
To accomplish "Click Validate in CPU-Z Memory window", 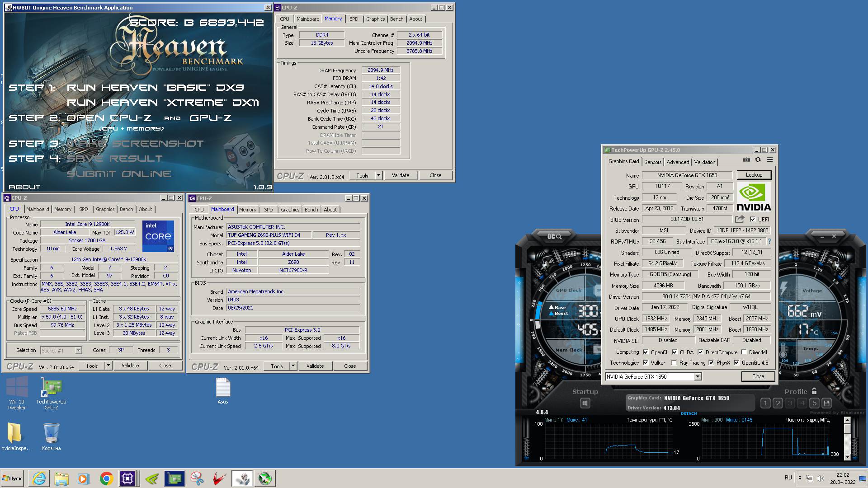I will pos(400,175).
